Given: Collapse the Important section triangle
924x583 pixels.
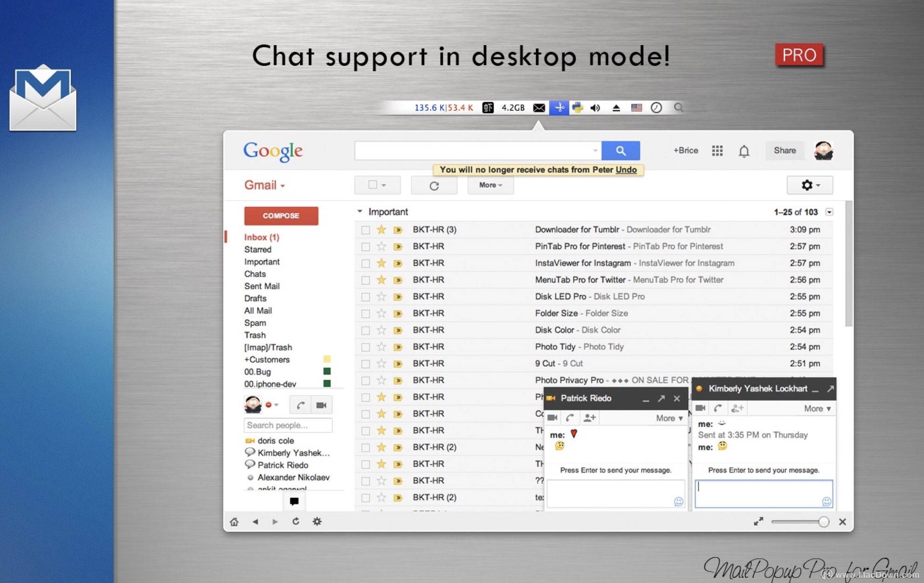Looking at the screenshot, I should (359, 211).
